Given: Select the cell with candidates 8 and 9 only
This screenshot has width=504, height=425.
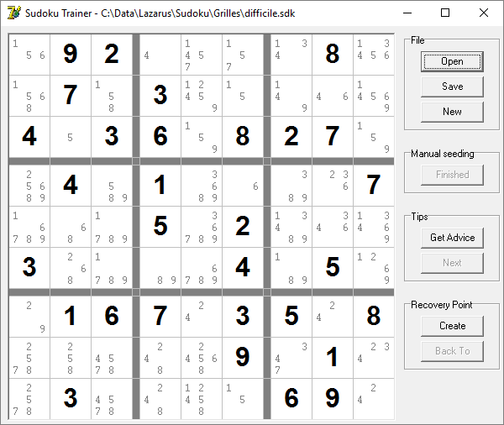Looking at the screenshot, I should [160, 268].
